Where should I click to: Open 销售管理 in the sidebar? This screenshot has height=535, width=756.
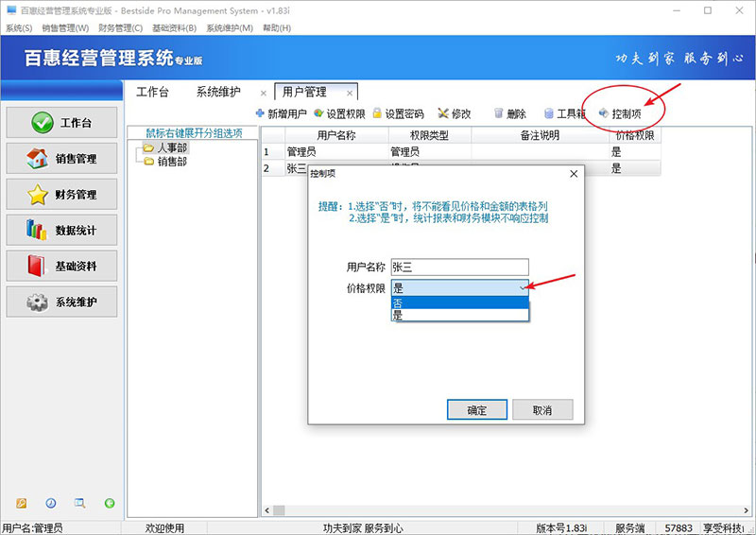pyautogui.click(x=61, y=158)
